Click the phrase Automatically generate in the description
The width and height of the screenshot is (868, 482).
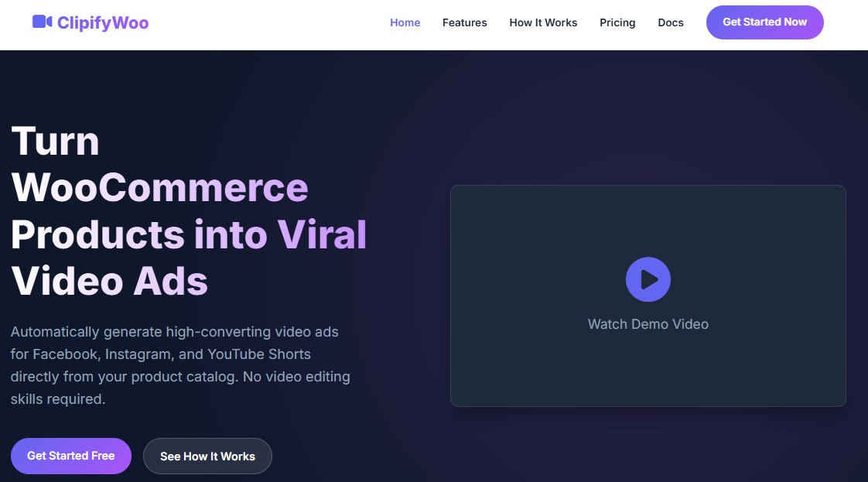pos(86,332)
